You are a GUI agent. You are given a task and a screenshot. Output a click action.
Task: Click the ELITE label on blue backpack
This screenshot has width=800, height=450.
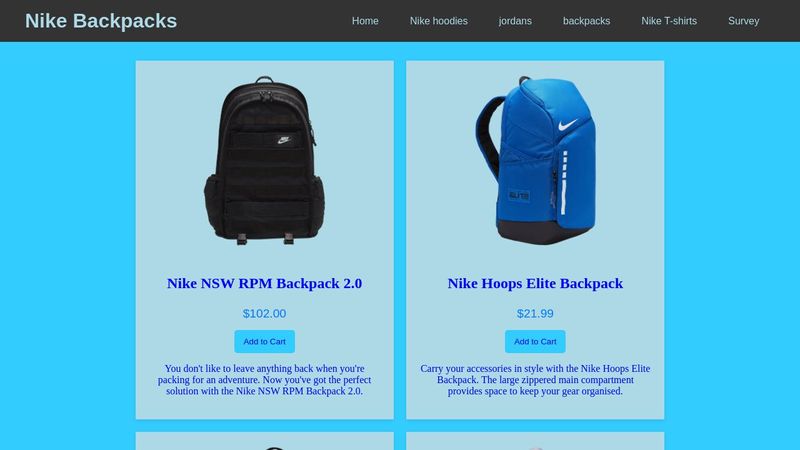519,195
